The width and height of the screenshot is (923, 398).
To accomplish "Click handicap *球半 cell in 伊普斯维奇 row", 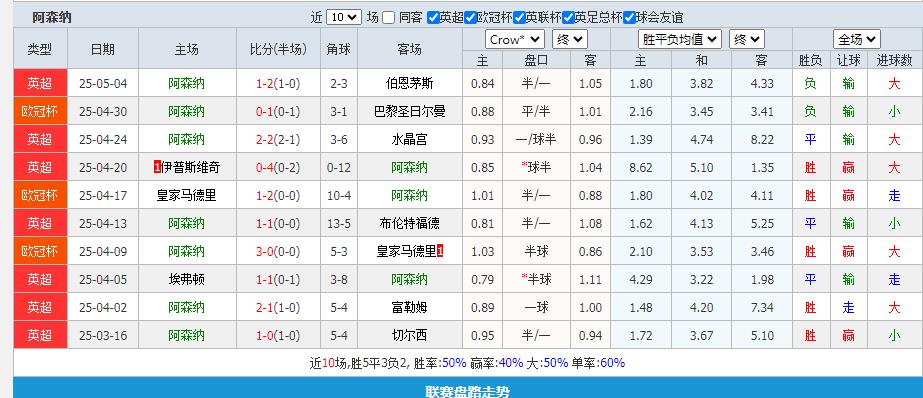I will click(x=536, y=168).
